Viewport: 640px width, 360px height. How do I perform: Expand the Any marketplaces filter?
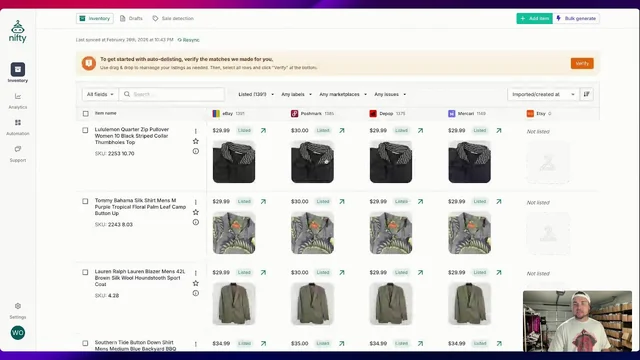[x=343, y=94]
